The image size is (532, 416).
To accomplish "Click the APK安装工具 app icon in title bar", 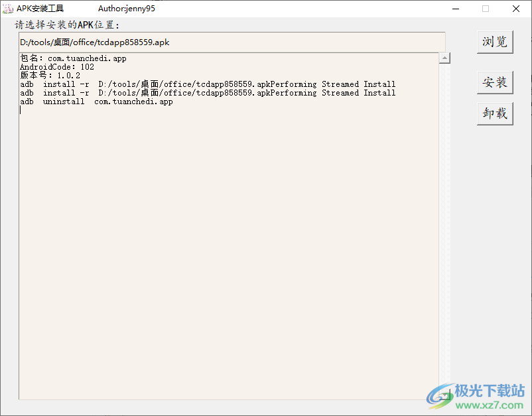I will point(9,9).
